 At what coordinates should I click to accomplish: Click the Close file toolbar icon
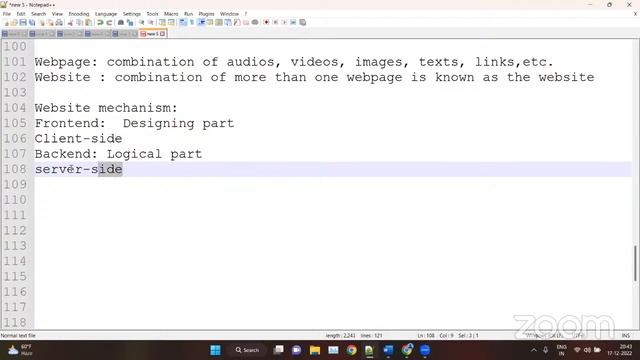coord(42,23)
